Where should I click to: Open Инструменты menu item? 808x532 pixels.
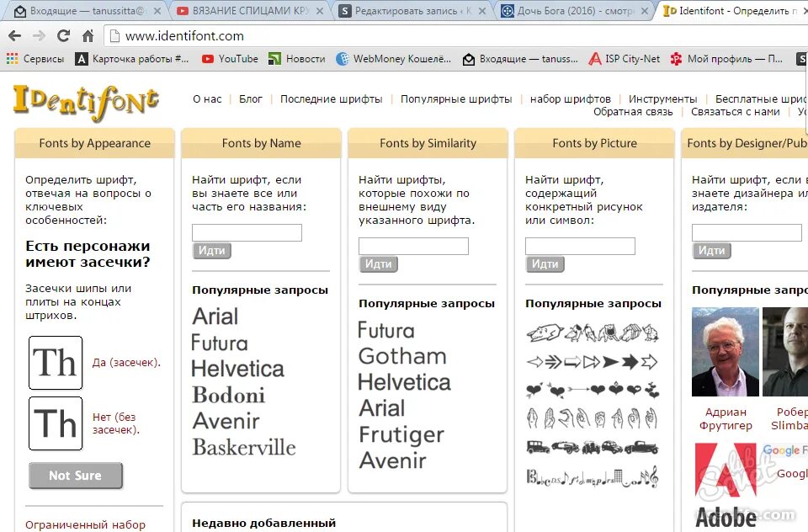click(x=662, y=99)
